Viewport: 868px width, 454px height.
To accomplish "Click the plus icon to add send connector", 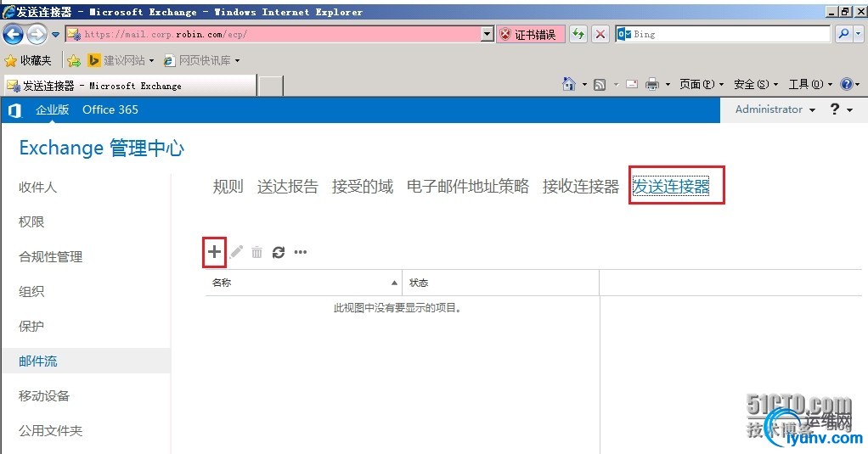I will click(x=214, y=252).
